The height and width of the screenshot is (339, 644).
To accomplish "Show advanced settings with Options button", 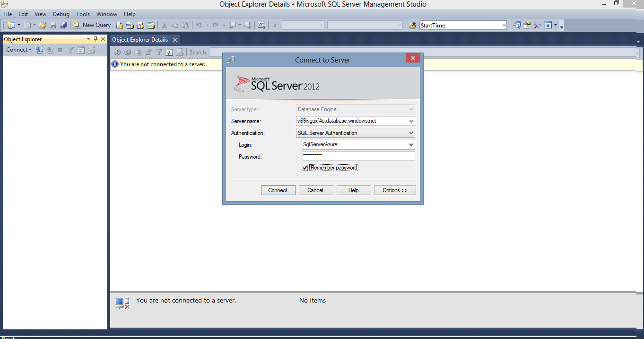I will point(395,190).
